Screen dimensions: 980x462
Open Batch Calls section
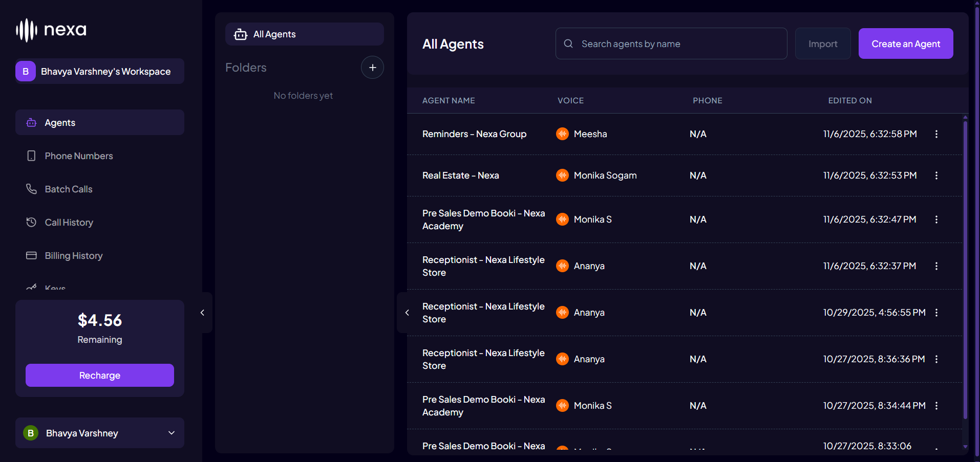100,189
